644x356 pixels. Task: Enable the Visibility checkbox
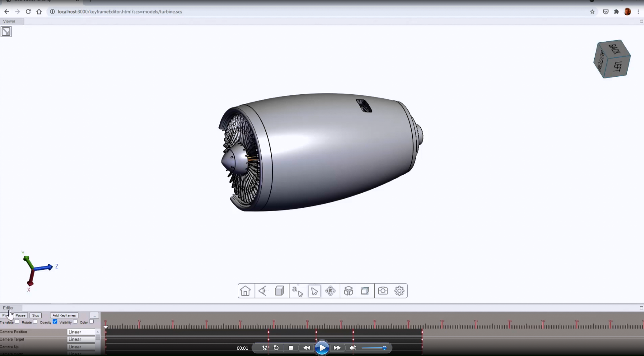coord(75,322)
